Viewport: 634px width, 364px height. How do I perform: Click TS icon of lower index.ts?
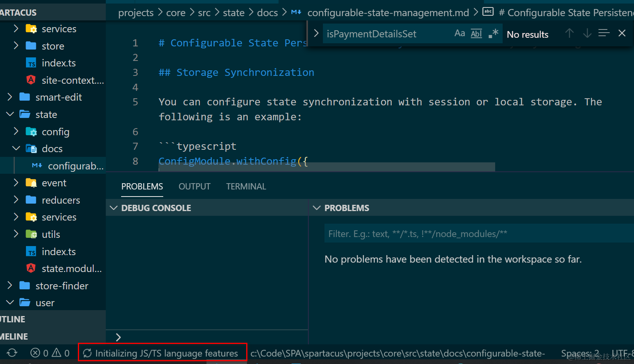tap(31, 251)
